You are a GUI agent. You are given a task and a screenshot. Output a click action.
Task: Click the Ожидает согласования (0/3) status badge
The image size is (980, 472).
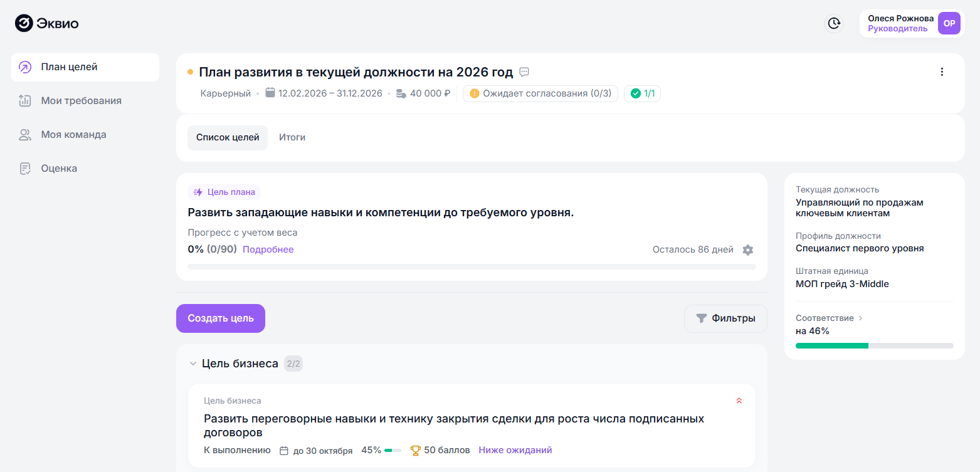[x=540, y=93]
